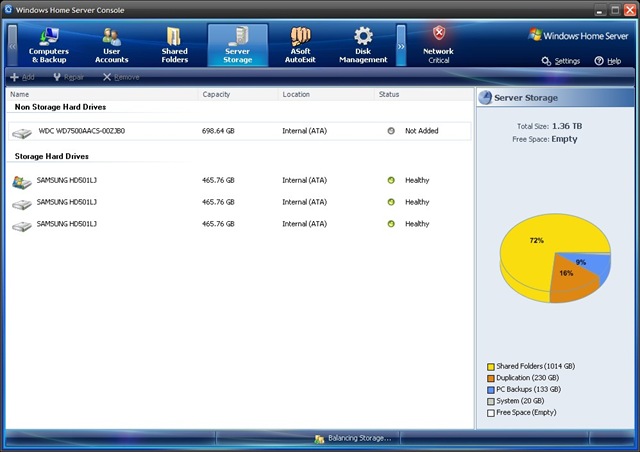This screenshot has height=452, width=640.
Task: Click Duplication (230 GB) legend label
Action: (527, 378)
